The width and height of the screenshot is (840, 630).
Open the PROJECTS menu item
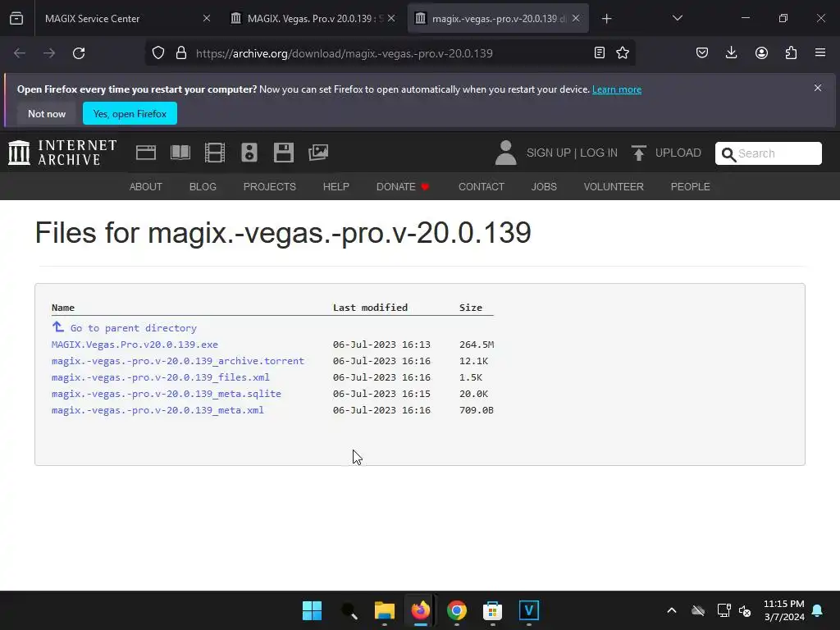click(269, 186)
